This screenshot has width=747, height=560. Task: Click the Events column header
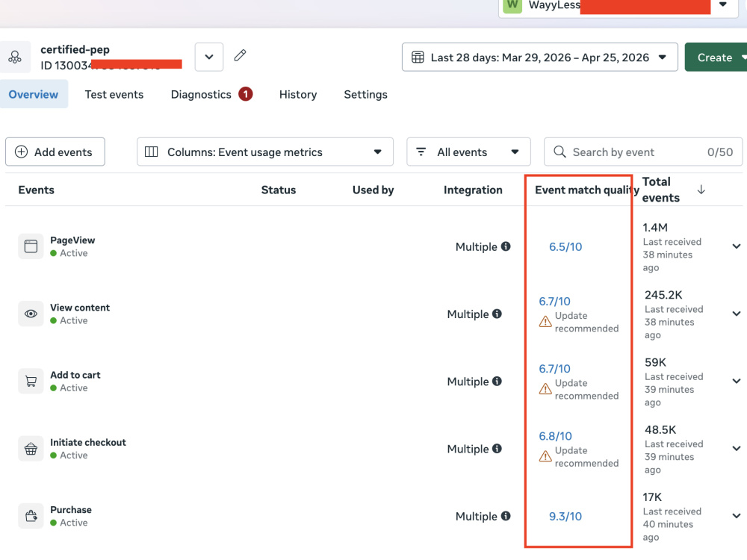tap(36, 190)
